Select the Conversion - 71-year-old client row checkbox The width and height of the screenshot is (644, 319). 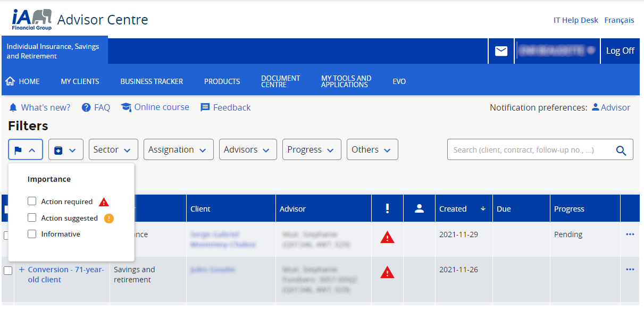(x=8, y=271)
